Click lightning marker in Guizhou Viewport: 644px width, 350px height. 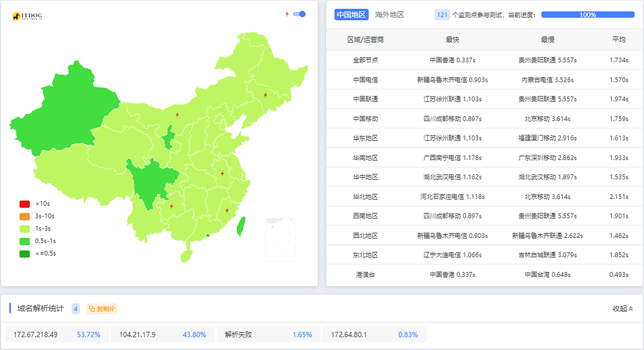tap(172, 206)
